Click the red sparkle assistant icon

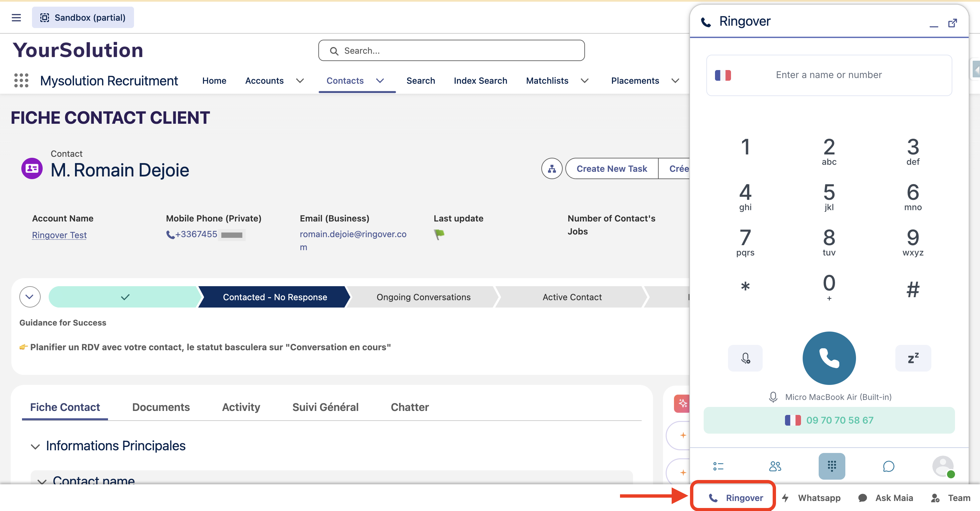[x=682, y=404]
